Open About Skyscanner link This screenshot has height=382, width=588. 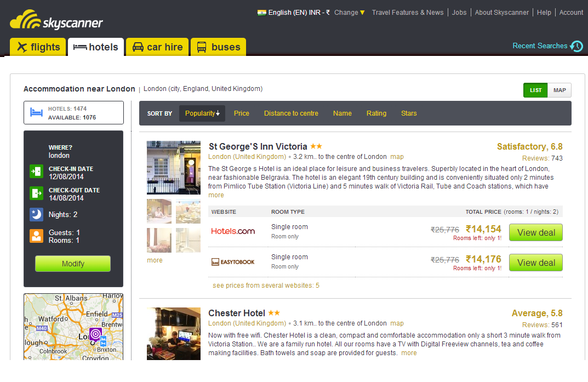point(502,13)
